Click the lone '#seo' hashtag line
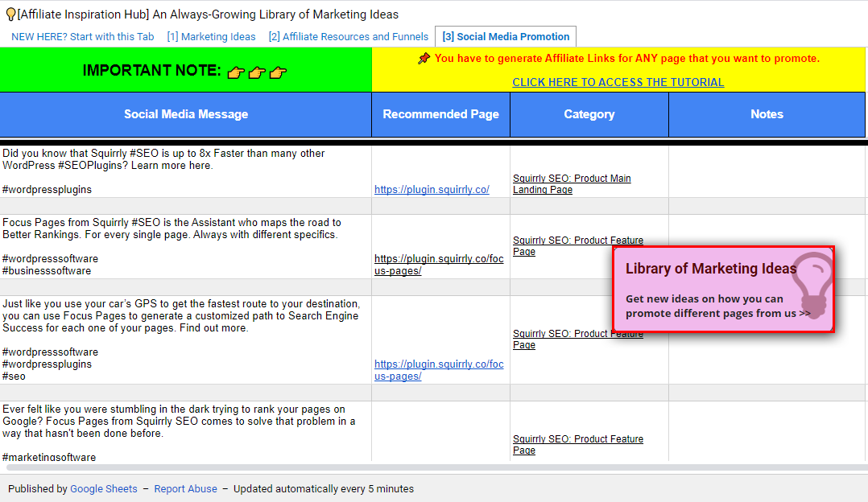This screenshot has width=868, height=502. tap(14, 376)
